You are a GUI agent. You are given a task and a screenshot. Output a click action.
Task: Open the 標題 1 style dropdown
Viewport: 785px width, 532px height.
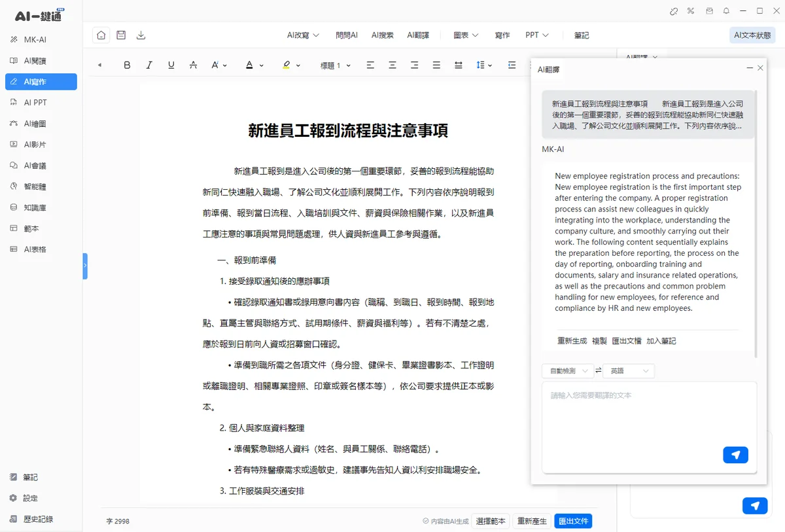tap(336, 65)
